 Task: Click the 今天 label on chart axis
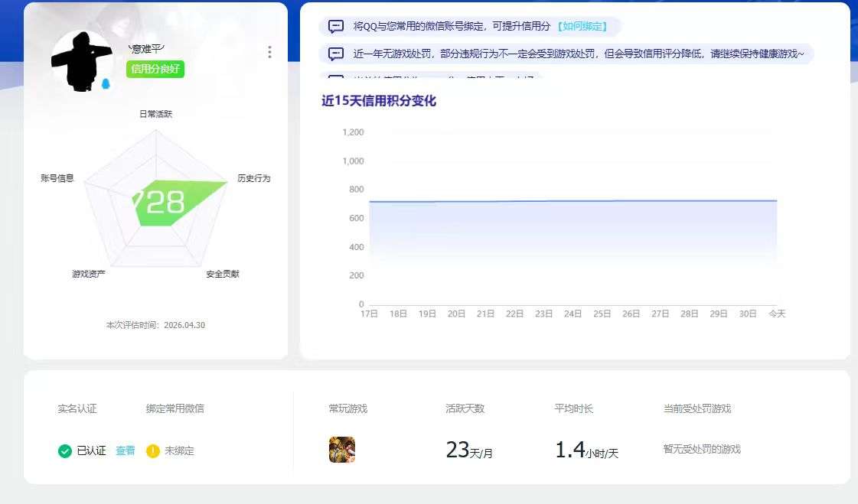pyautogui.click(x=777, y=314)
